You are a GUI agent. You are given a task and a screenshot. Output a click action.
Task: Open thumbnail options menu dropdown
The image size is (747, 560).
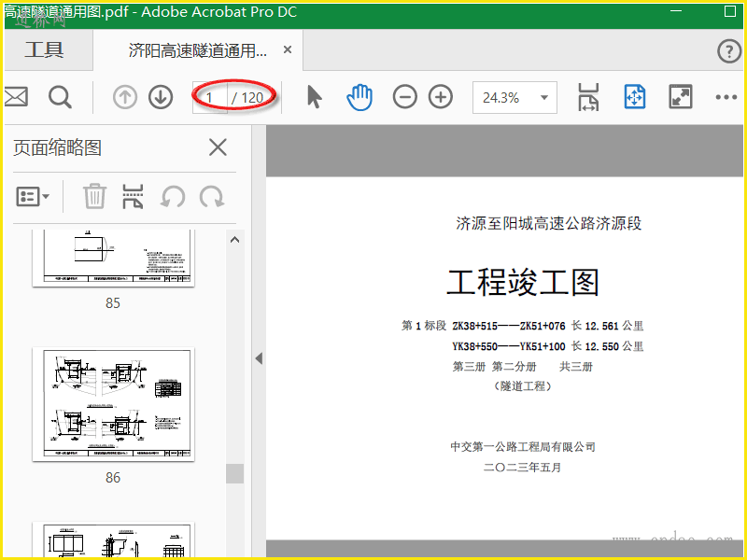click(33, 196)
